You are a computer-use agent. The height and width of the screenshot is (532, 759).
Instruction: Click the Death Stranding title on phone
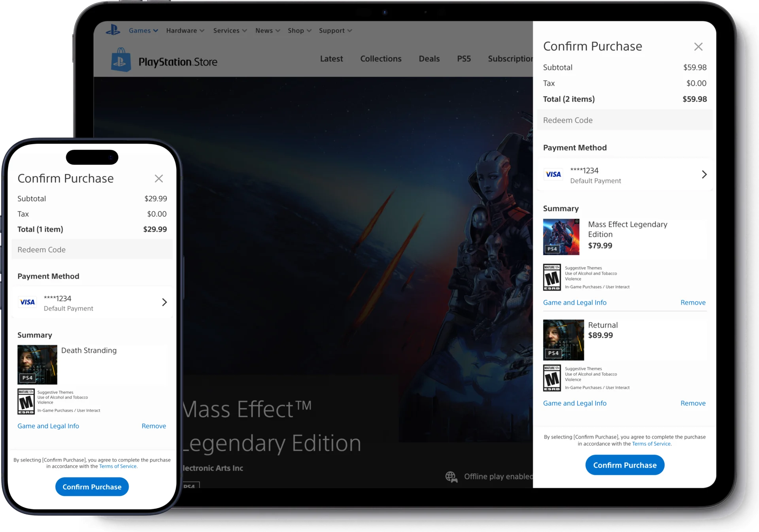click(x=89, y=351)
